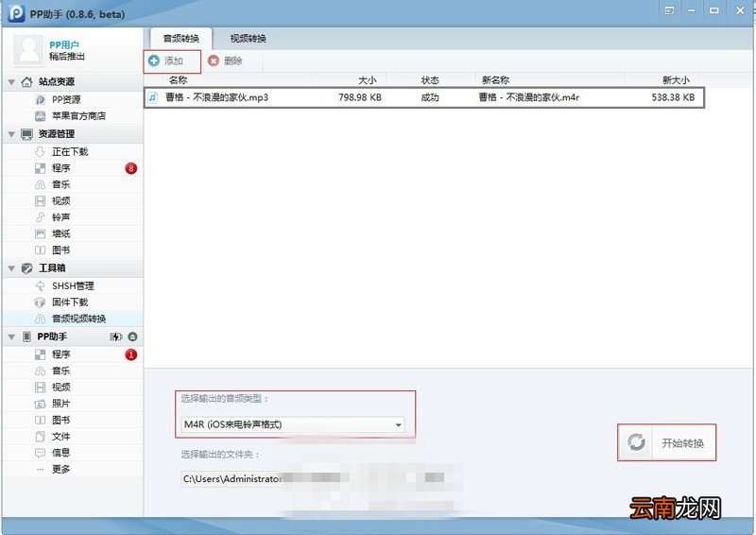Click the music file icon in the list row
Viewport: 756px width, 535px height.
pos(153,97)
